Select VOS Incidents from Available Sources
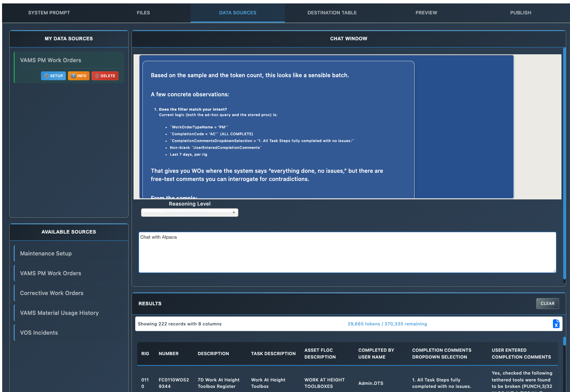Viewport: 570px width, 392px height. (x=39, y=333)
